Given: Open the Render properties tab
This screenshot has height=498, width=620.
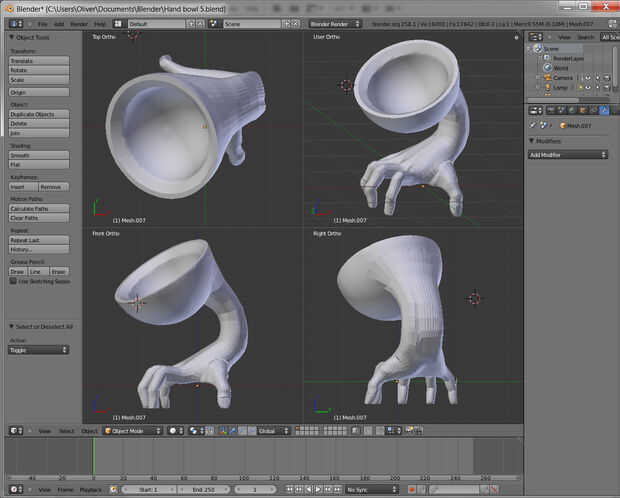Looking at the screenshot, I should pyautogui.click(x=550, y=110).
